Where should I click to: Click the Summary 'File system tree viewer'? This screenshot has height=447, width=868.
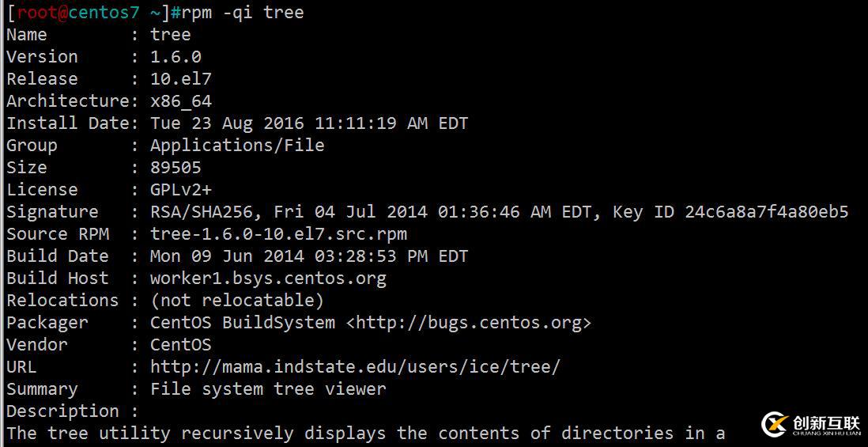[x=269, y=388]
